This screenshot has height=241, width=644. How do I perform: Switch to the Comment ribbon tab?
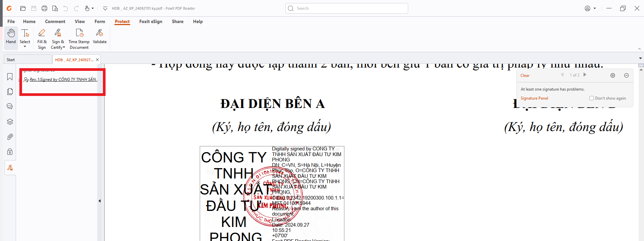pyautogui.click(x=55, y=21)
